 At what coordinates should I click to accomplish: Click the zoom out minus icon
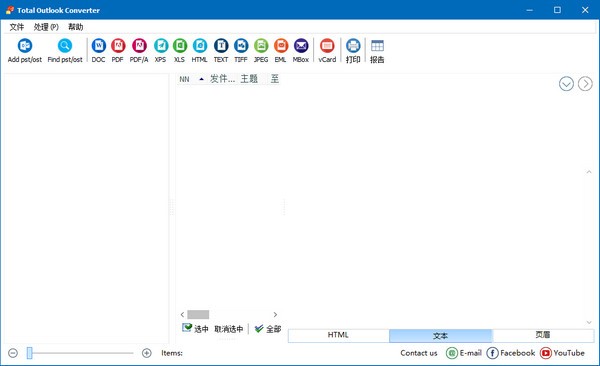coord(13,353)
